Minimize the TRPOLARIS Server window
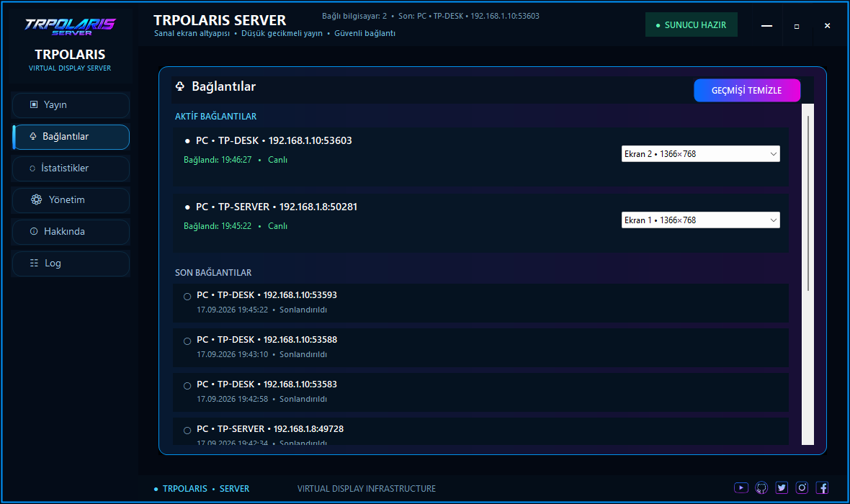Screen dimensions: 850x504 pyautogui.click(x=766, y=26)
